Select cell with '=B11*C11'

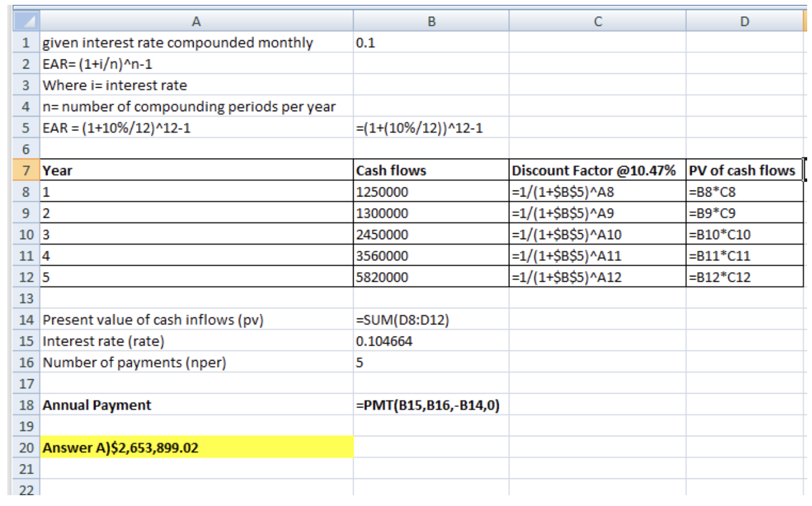point(745,255)
